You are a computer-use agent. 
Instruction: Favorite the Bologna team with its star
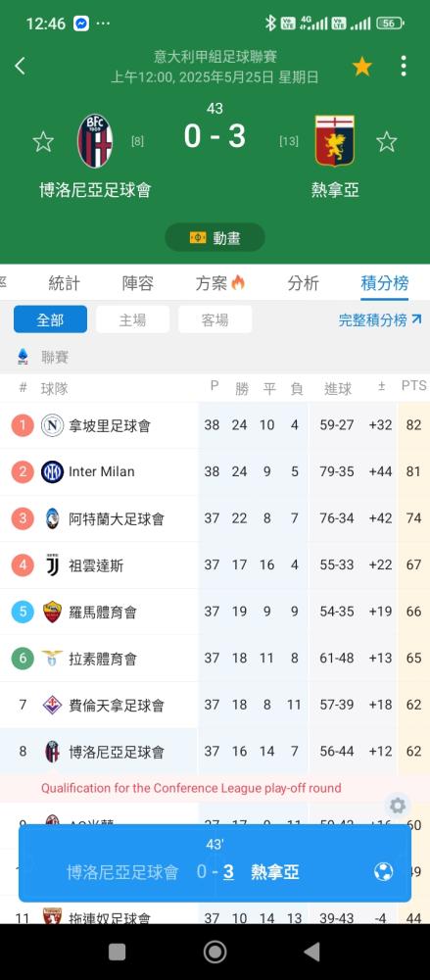tap(43, 142)
